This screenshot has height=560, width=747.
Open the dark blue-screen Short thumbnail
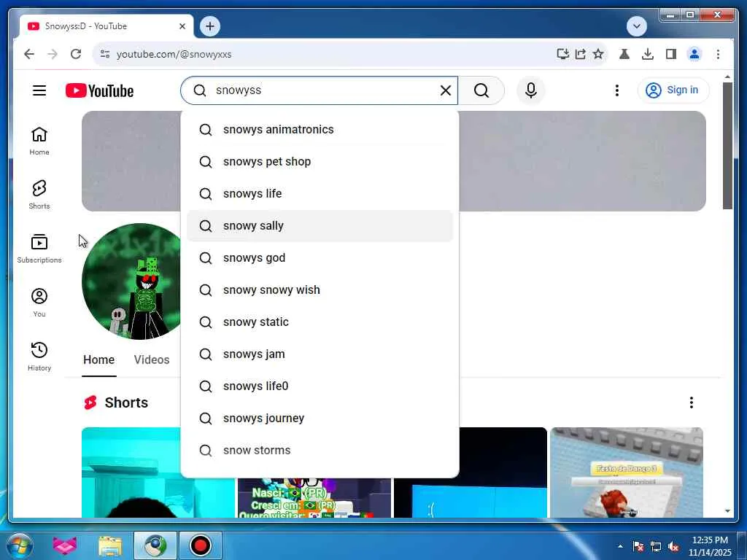pos(503,472)
